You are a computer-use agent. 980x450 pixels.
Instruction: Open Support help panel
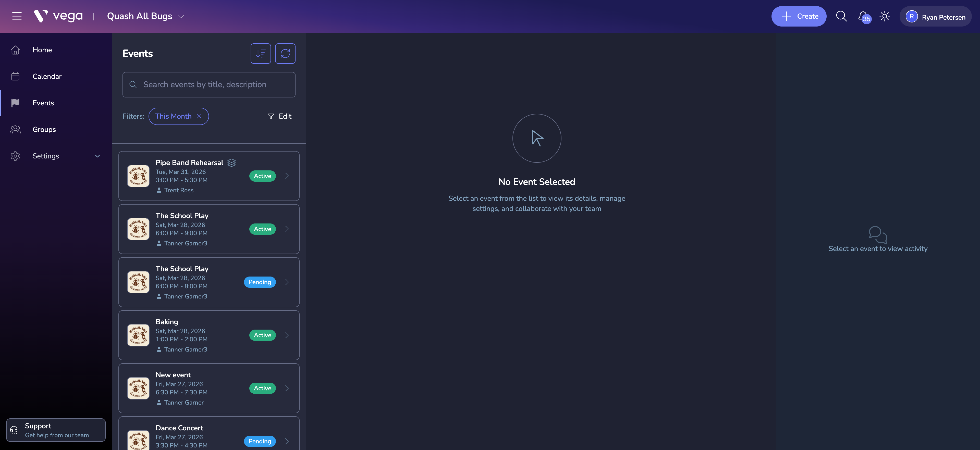pyautogui.click(x=56, y=430)
